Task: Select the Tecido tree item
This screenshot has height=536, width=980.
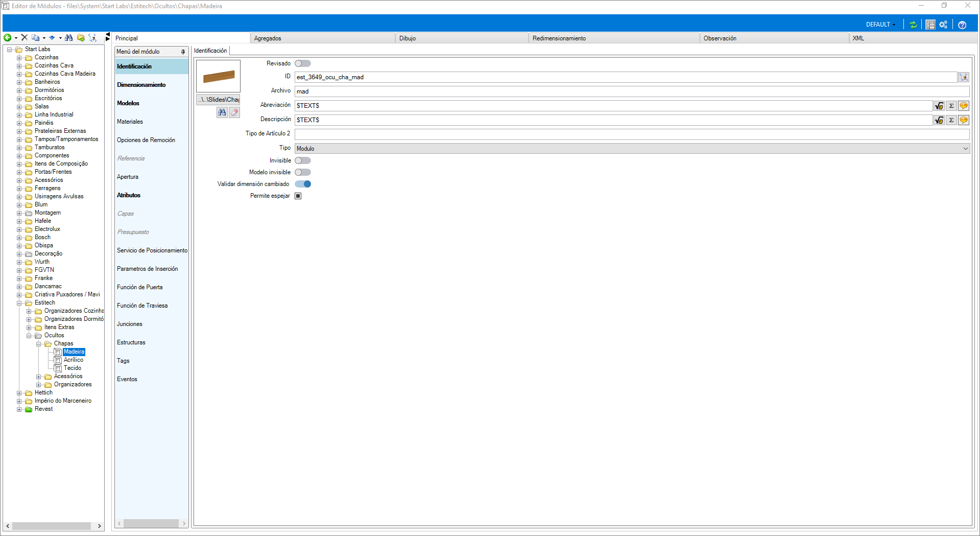Action: tap(73, 368)
